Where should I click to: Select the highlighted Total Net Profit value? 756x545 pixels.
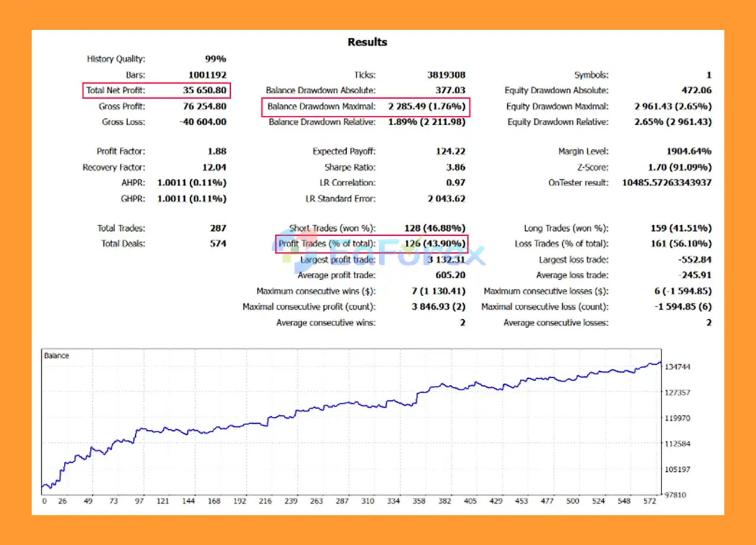tap(204, 90)
